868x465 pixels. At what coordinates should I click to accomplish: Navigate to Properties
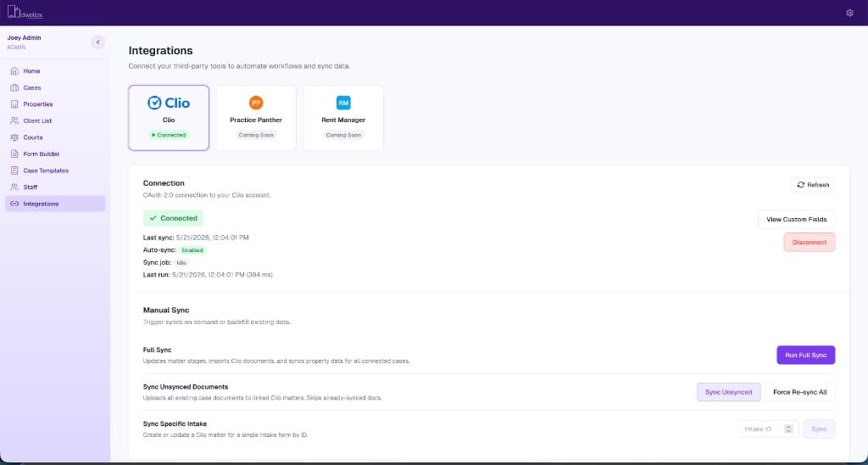click(x=38, y=104)
